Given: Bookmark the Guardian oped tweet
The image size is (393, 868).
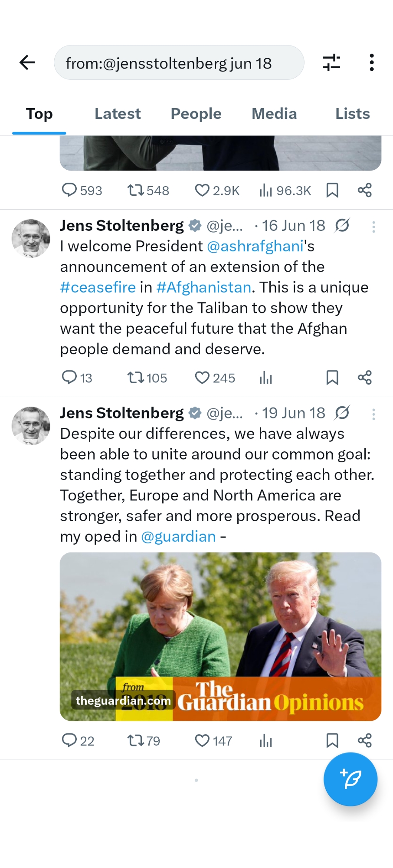Looking at the screenshot, I should coord(332,740).
